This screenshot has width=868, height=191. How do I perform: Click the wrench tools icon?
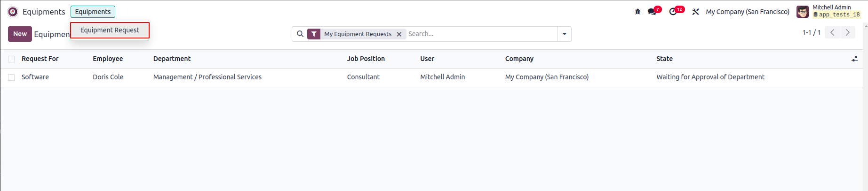[695, 12]
